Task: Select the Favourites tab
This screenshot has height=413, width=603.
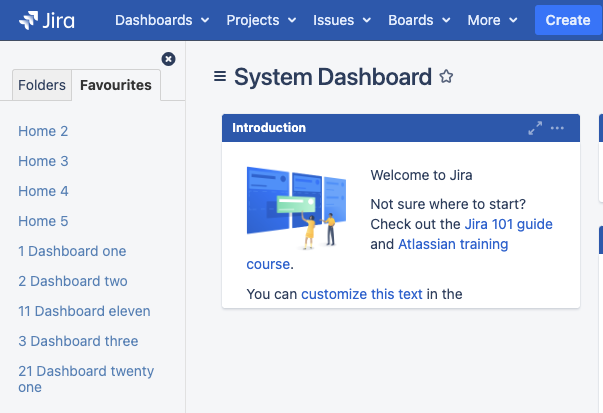Action: coord(116,85)
